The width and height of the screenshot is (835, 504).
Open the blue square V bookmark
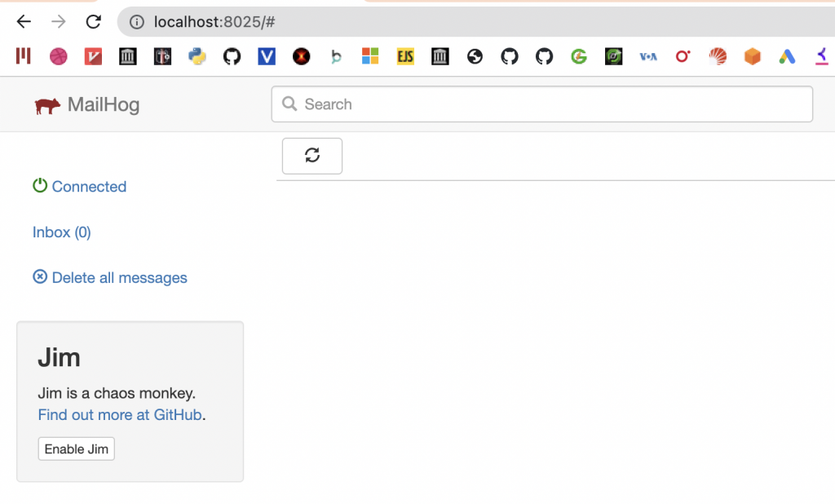click(x=267, y=56)
